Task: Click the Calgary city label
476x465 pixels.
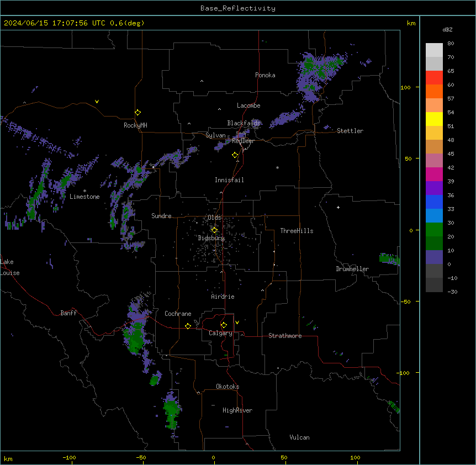Action: [220, 333]
